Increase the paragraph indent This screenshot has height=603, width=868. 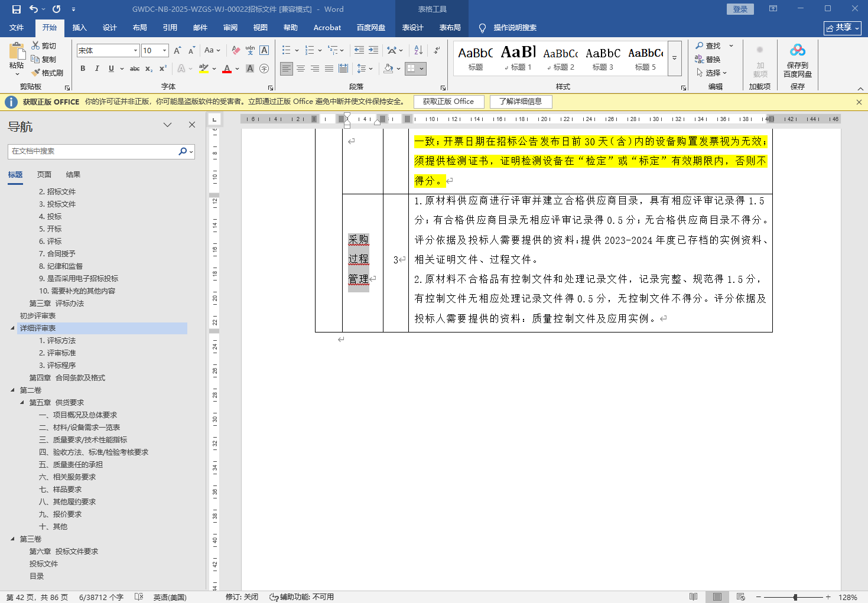373,50
